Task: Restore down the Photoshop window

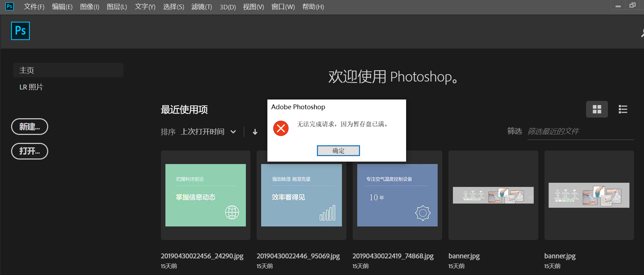Action: (633, 5)
